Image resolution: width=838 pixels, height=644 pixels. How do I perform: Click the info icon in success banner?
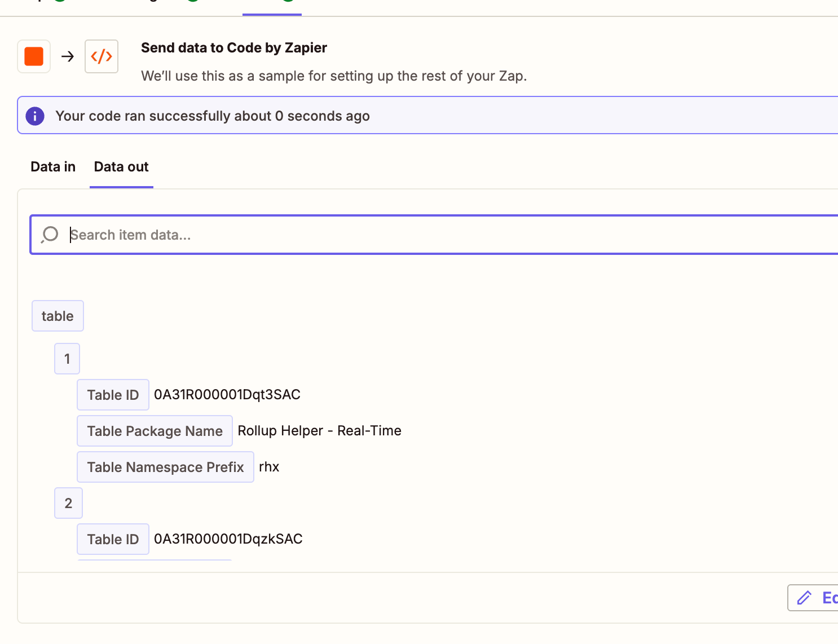click(35, 116)
